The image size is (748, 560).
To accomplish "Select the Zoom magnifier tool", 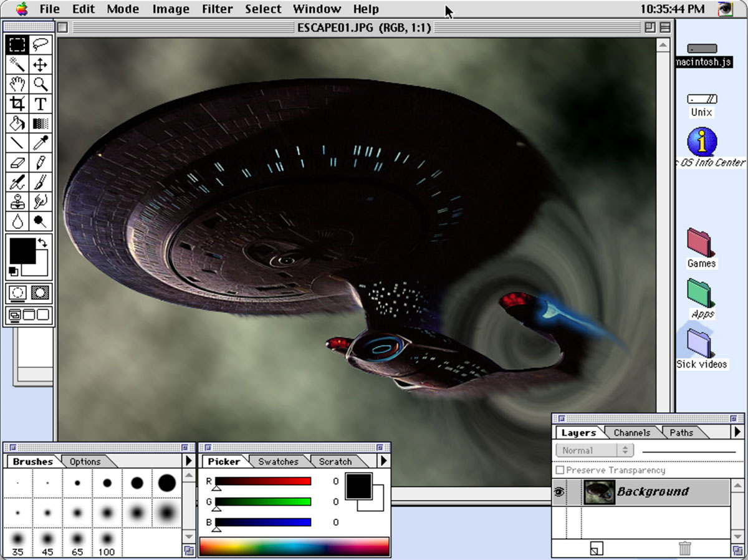I will 41,84.
